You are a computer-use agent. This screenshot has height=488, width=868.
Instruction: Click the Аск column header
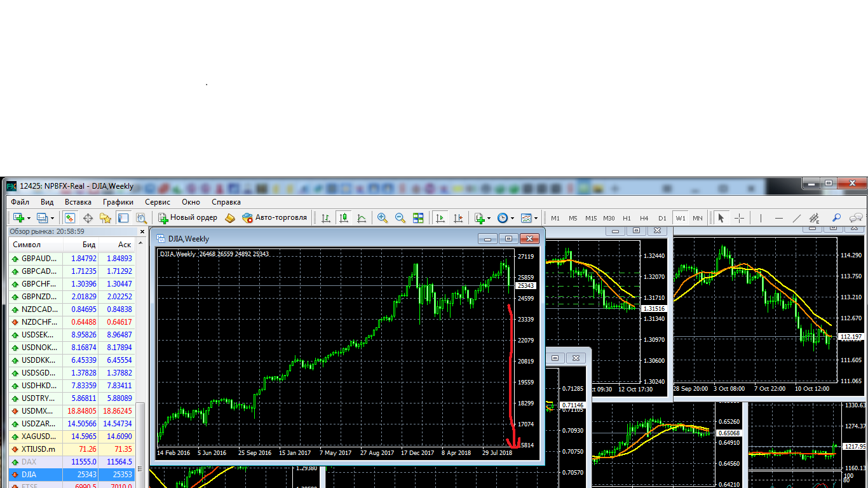pyautogui.click(x=116, y=245)
